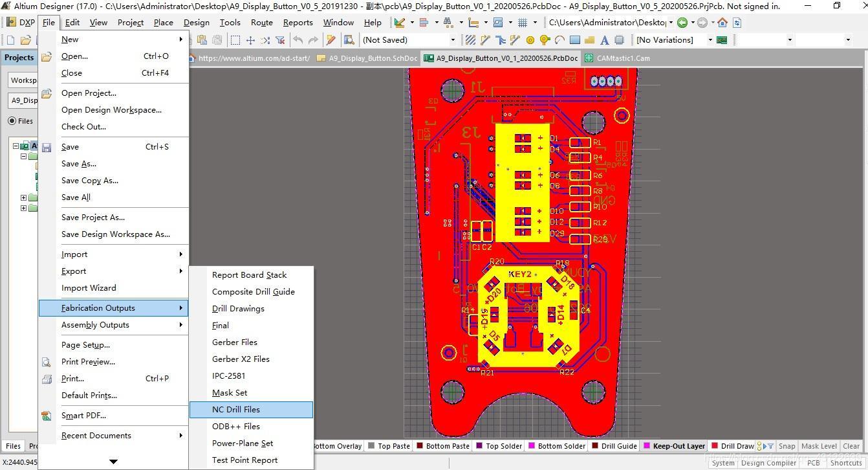Select the Move Selection crosshair icon
This screenshot has width=868, height=470.
click(x=250, y=39)
